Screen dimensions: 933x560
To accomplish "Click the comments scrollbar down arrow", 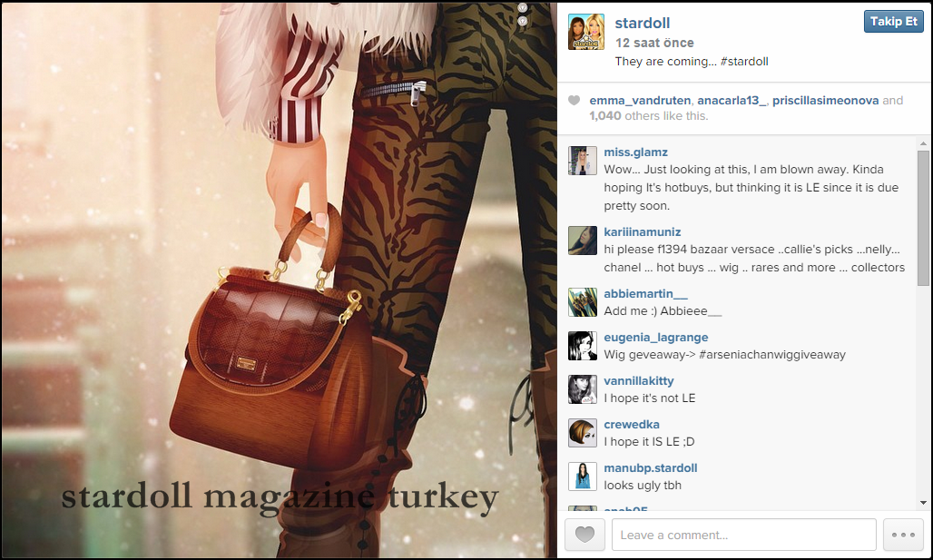I will 924,503.
